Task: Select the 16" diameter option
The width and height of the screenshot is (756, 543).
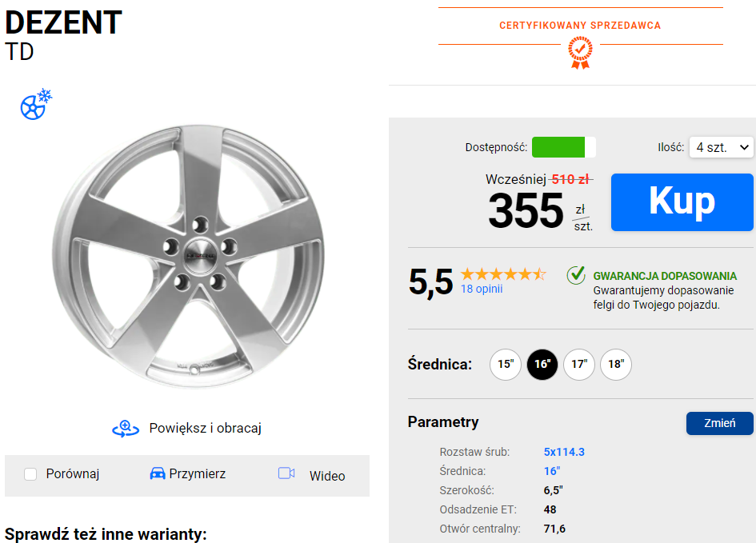Action: (542, 364)
